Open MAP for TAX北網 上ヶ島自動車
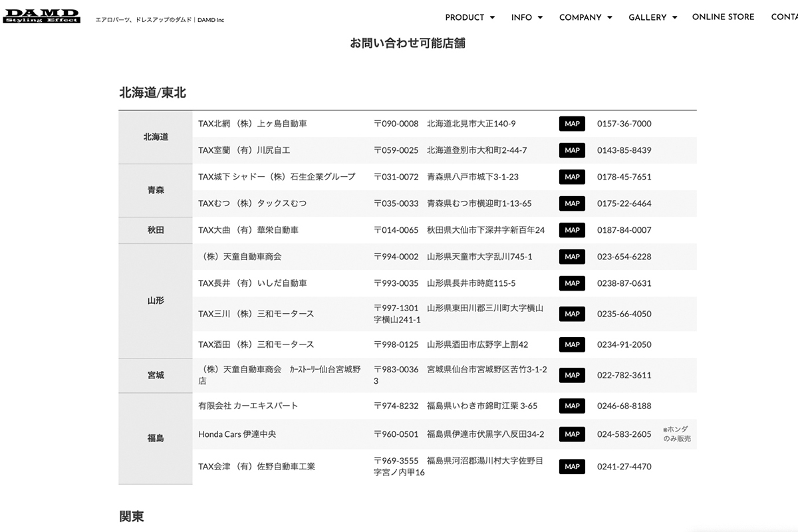This screenshot has width=798, height=532. tap(572, 124)
